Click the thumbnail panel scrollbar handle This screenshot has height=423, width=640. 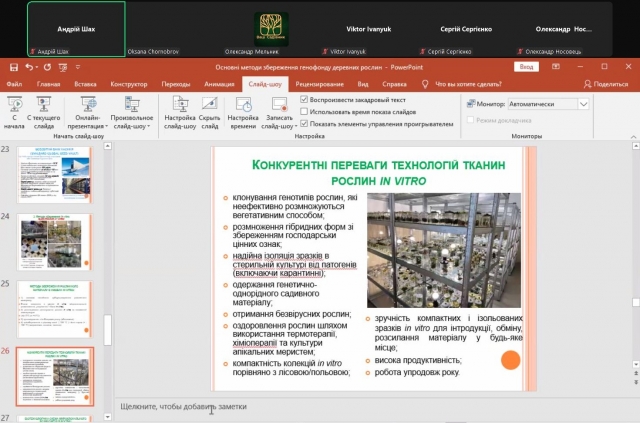click(x=107, y=330)
